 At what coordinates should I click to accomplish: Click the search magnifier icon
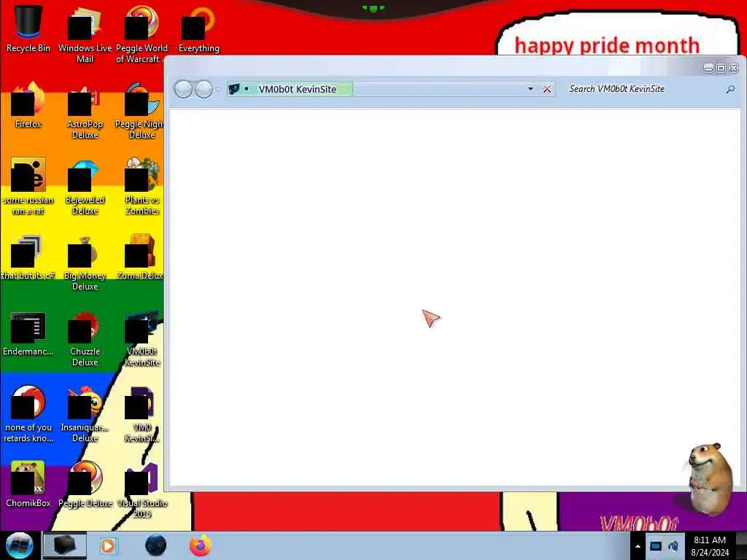pos(730,89)
